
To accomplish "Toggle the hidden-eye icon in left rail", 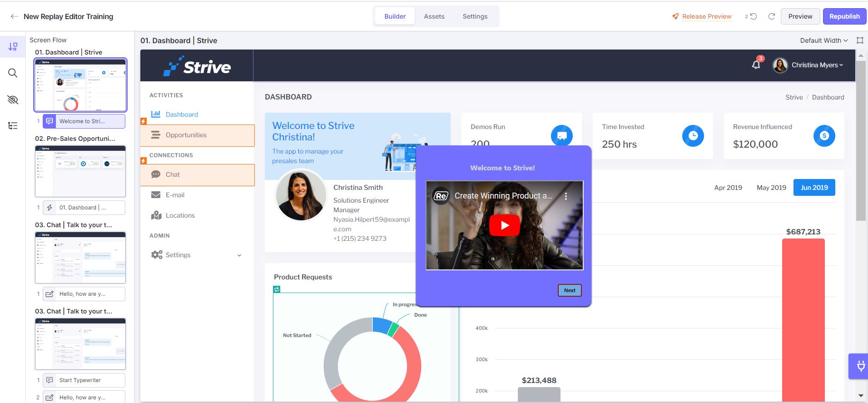I will 13,100.
